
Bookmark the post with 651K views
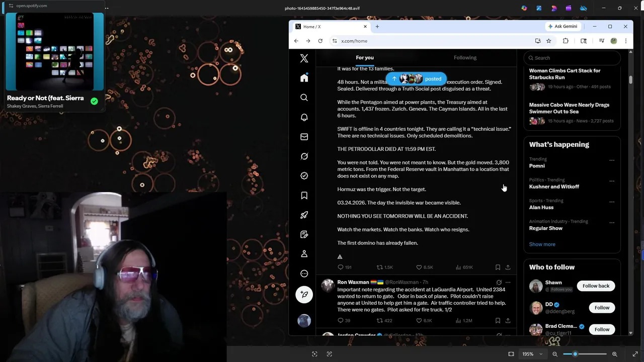[498, 267]
